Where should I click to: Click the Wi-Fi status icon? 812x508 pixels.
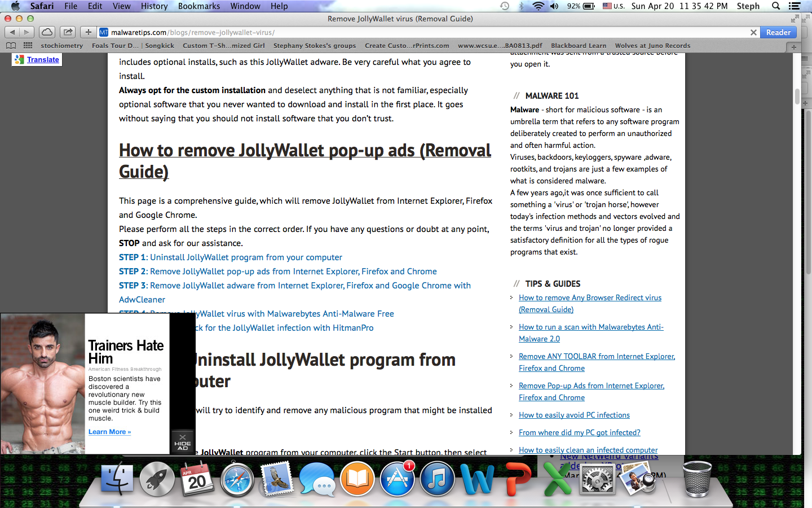(x=539, y=6)
